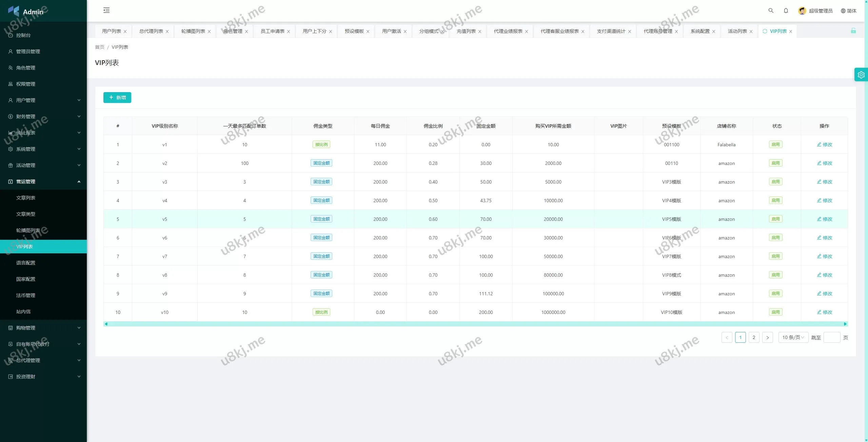The height and width of the screenshot is (442, 868).
Task: Click edit pencil for v5 row
Action: coord(824,219)
